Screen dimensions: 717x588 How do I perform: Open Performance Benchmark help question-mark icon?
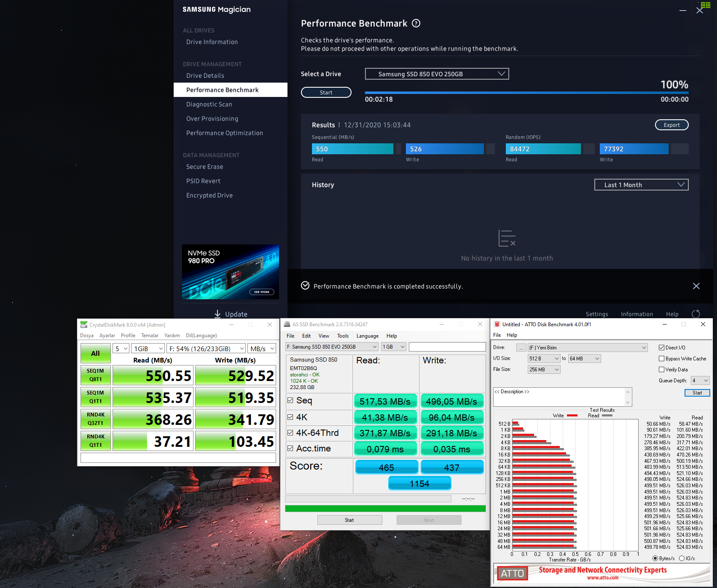(416, 24)
